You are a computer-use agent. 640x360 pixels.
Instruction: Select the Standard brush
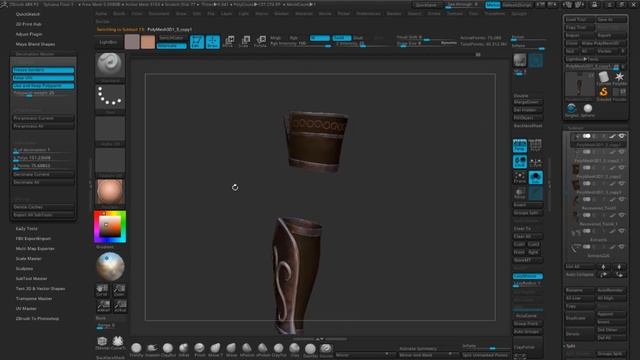(326, 349)
